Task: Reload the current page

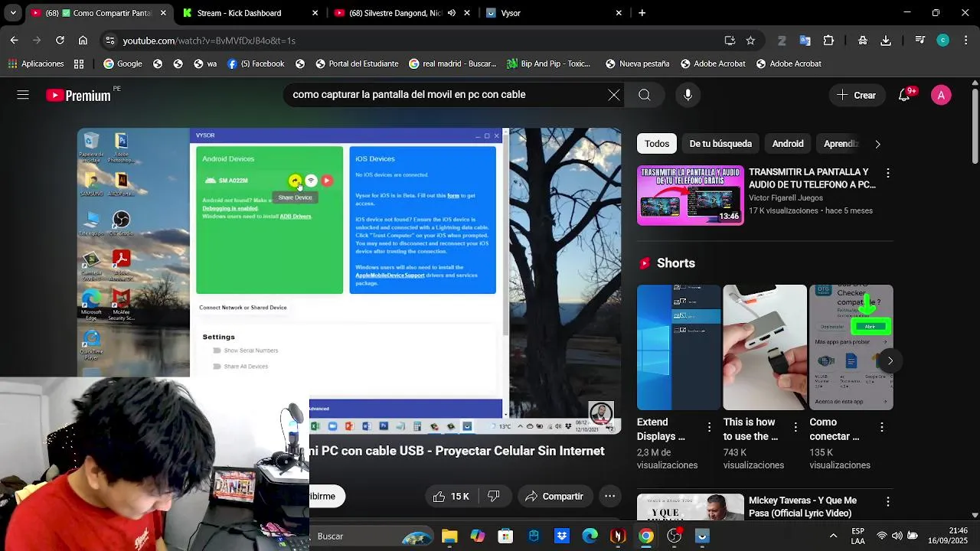Action: click(x=60, y=41)
